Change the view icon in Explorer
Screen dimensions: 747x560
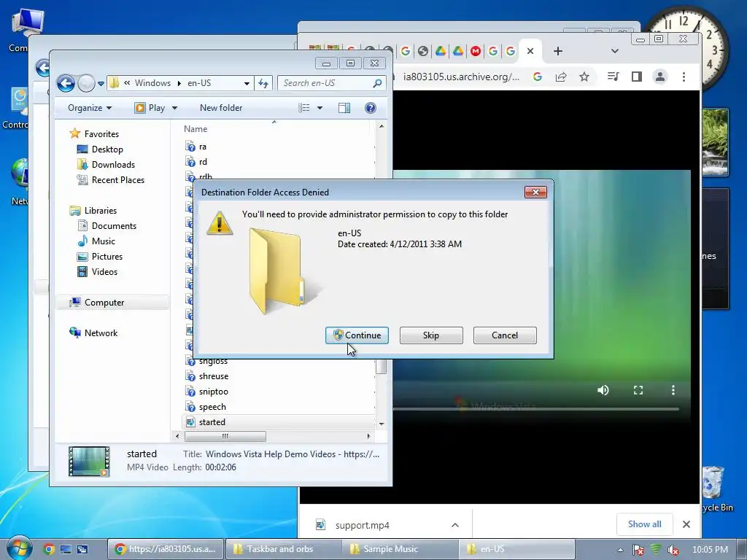click(304, 108)
